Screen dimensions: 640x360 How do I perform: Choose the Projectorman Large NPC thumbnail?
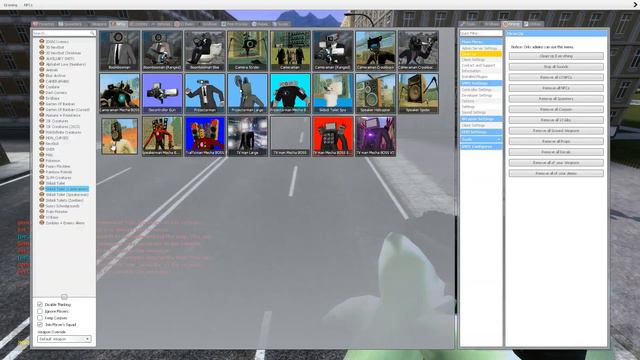(x=247, y=93)
